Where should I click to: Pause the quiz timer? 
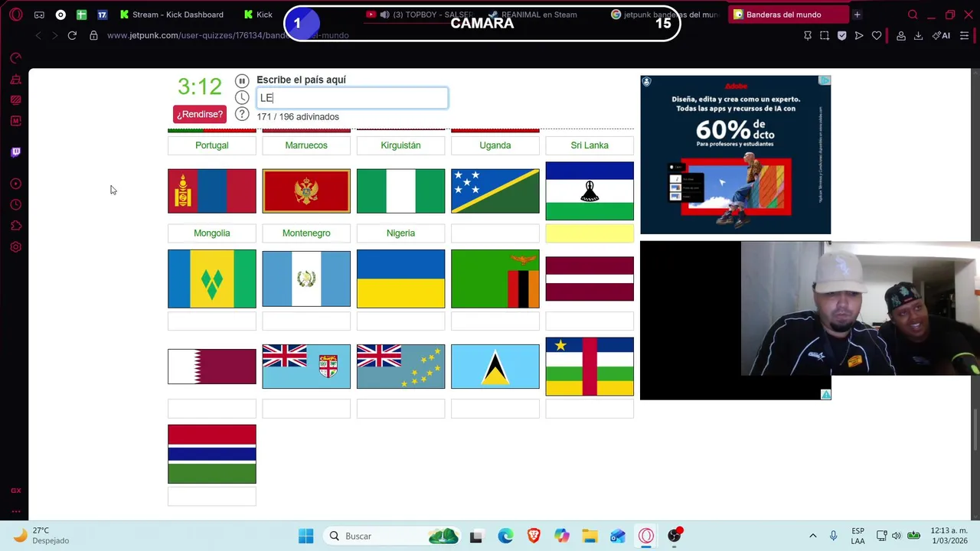coord(242,81)
